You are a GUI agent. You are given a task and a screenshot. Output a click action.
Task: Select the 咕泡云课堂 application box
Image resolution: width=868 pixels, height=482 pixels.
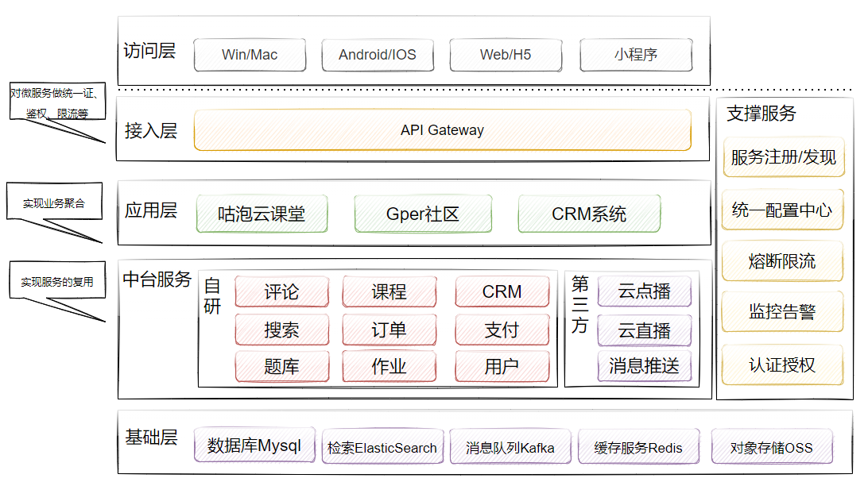click(262, 214)
